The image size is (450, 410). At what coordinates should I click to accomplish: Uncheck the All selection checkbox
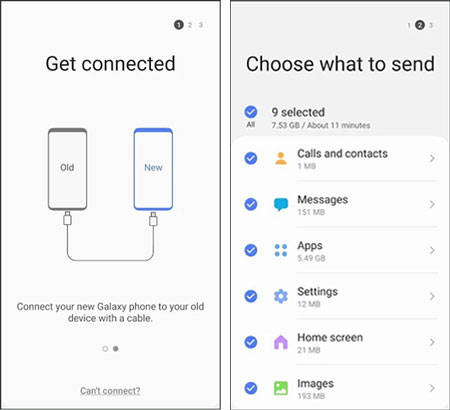[251, 112]
